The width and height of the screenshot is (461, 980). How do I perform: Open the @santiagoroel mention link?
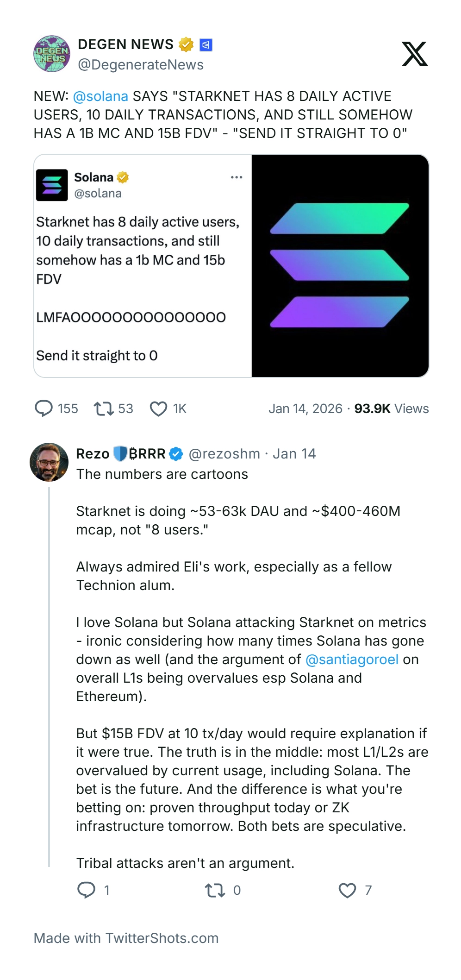[x=352, y=660]
